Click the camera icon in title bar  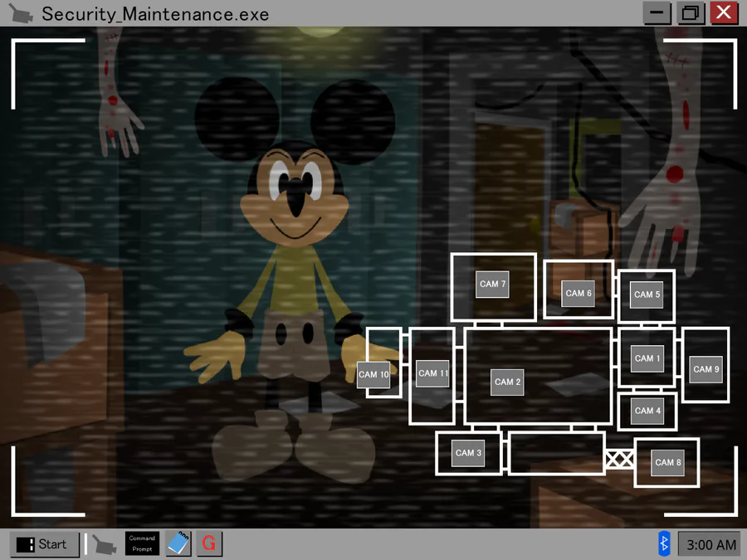click(21, 13)
